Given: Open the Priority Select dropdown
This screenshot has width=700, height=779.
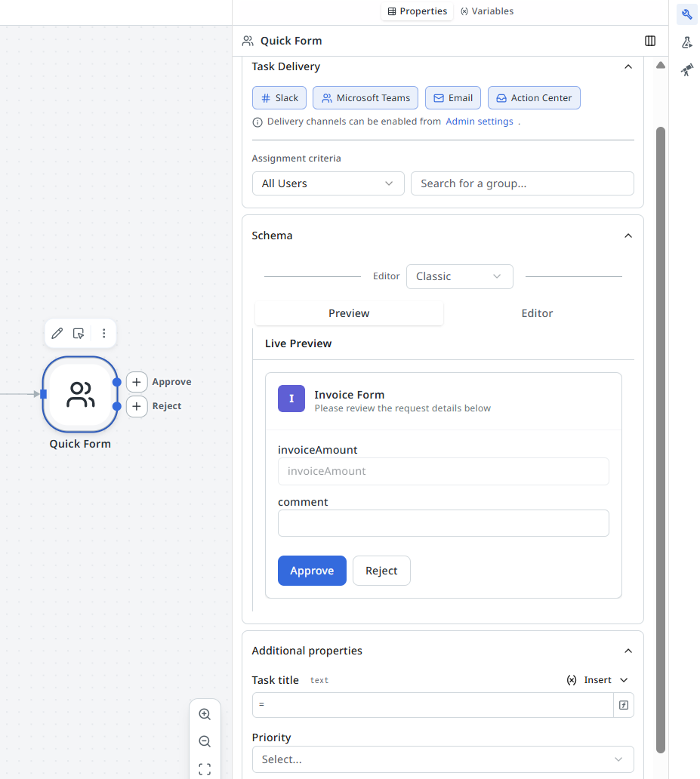Looking at the screenshot, I should tap(443, 759).
